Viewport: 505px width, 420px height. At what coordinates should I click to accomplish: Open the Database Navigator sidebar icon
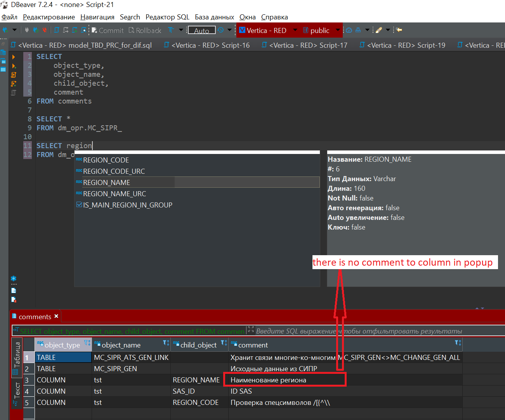coord(3,53)
